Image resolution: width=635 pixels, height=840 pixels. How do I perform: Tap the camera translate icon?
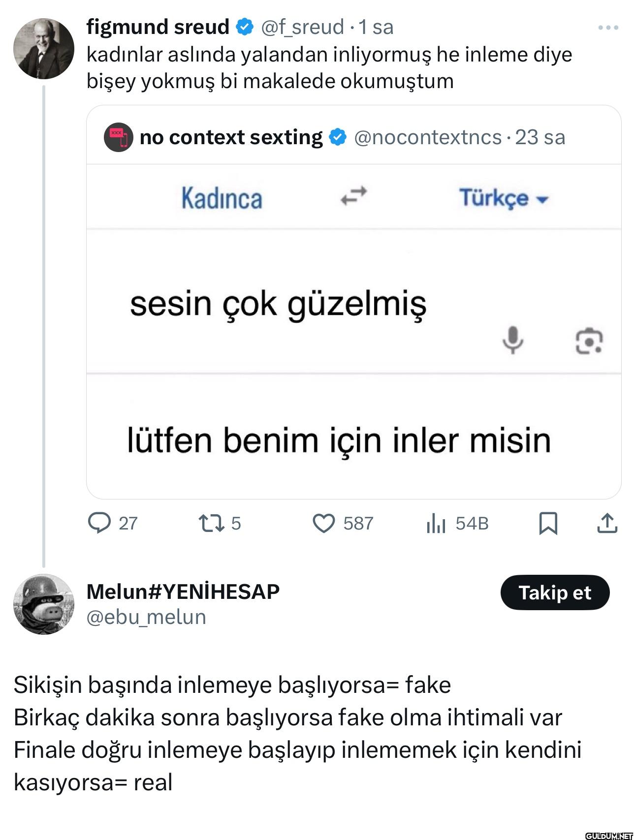click(x=589, y=341)
